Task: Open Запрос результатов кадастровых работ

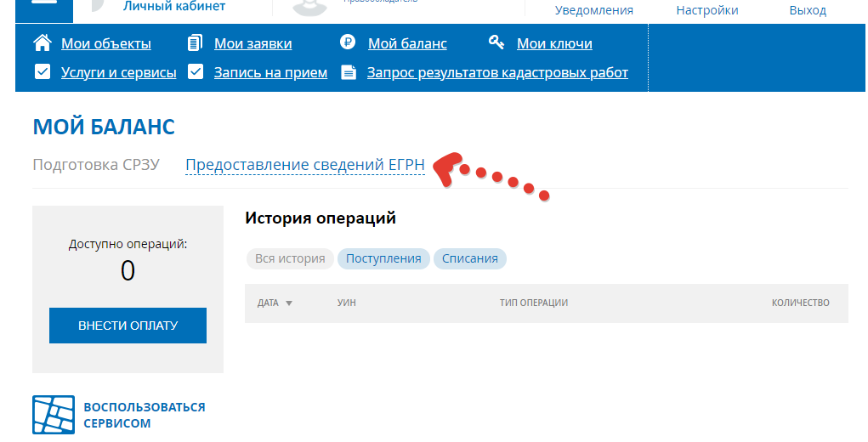Action: pos(497,72)
